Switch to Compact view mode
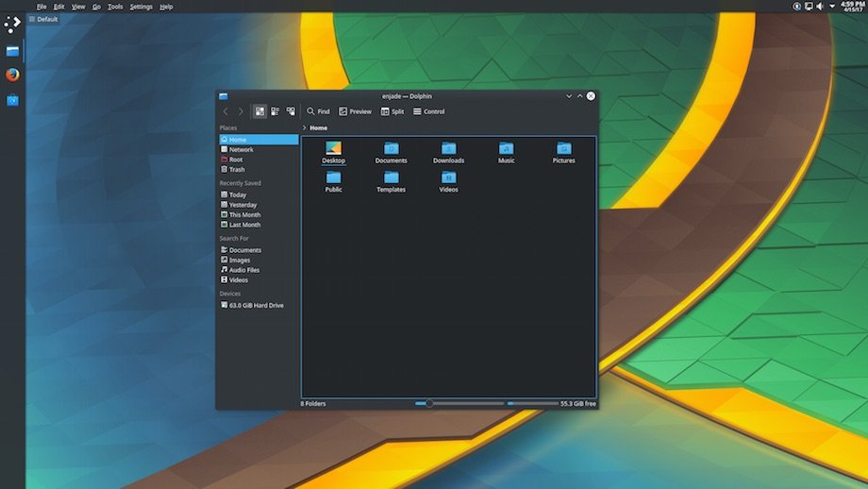 (x=275, y=111)
